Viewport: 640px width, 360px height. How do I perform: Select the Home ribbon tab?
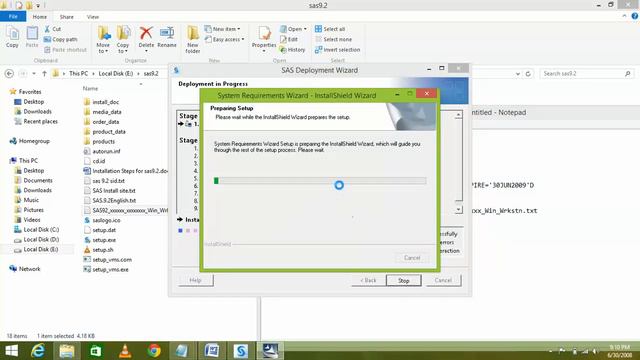40,17
